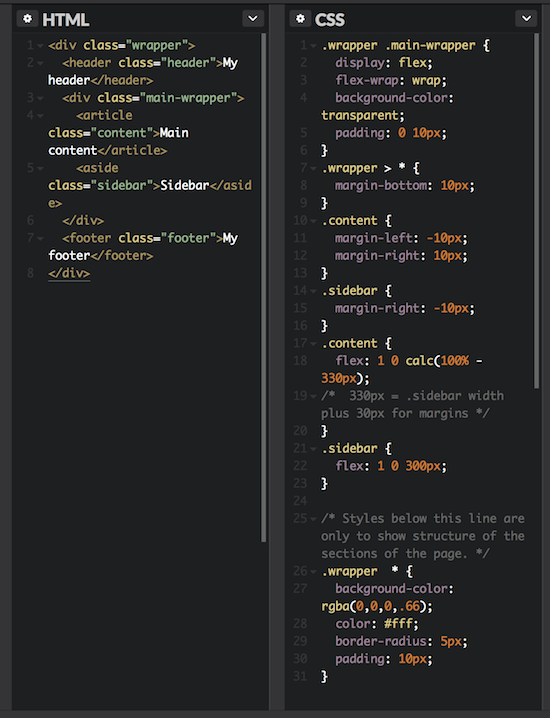Click the HTML editor vertical scrollbar
The height and width of the screenshot is (718, 550).
click(263, 288)
